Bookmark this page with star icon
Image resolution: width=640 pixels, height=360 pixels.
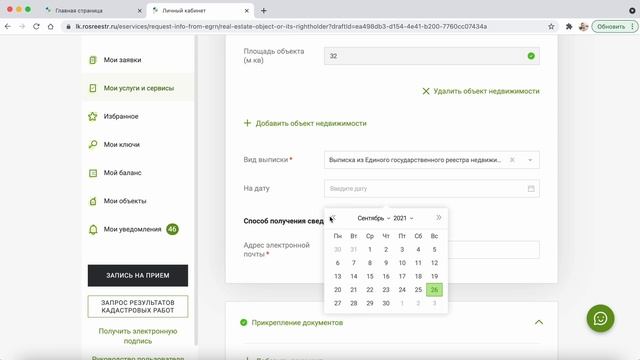pos(551,27)
